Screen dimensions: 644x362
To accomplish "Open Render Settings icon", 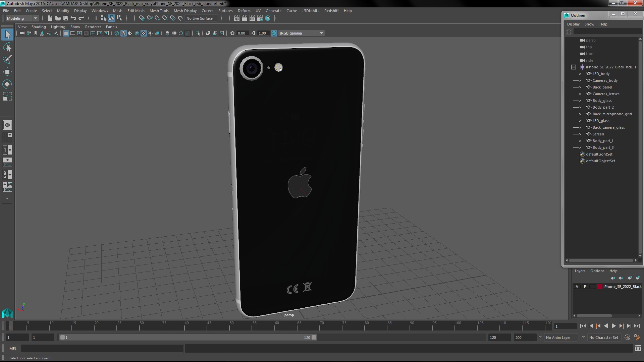I will coord(260,18).
